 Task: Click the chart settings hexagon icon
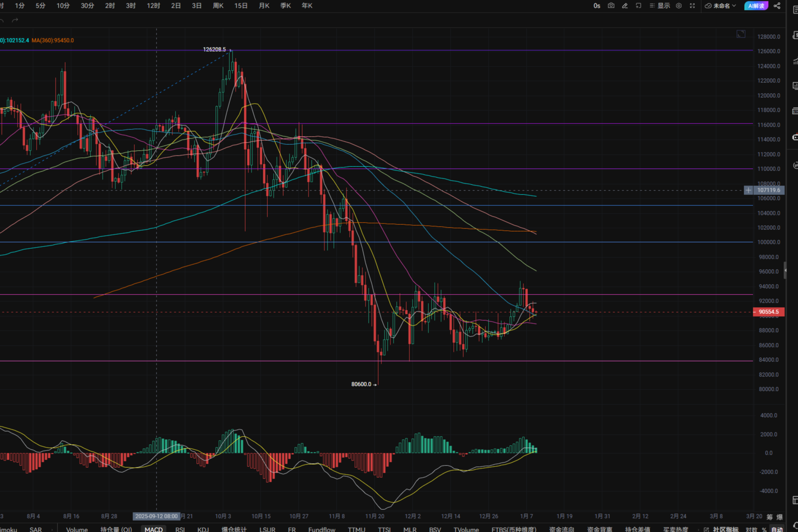pos(679,6)
